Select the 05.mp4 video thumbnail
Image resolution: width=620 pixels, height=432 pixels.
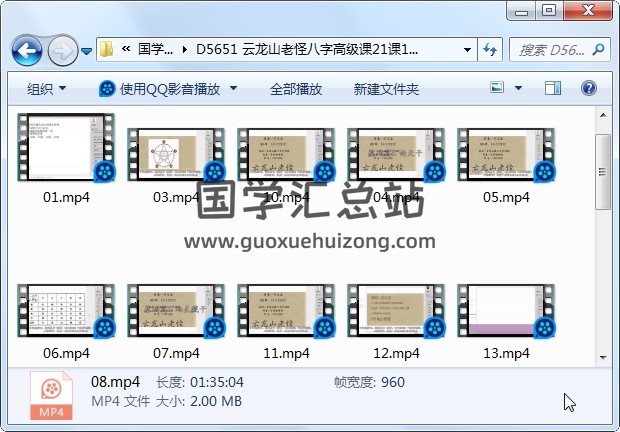click(506, 155)
